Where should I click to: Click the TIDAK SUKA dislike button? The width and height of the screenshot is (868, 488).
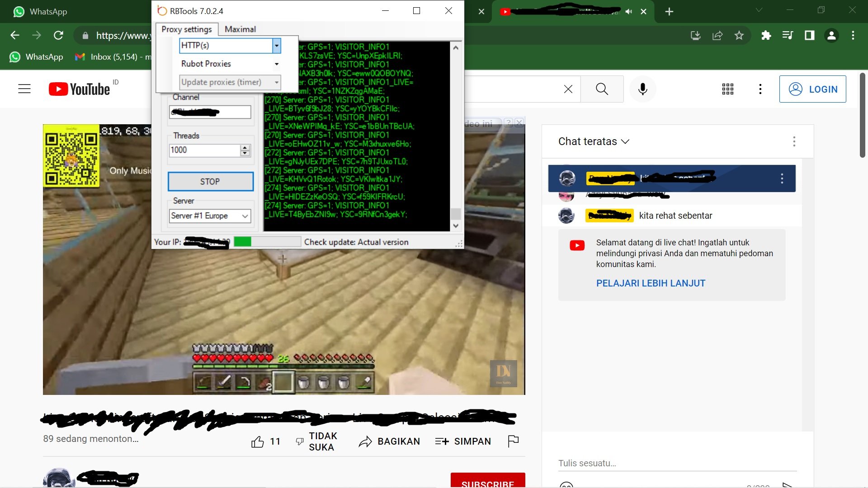pyautogui.click(x=316, y=441)
